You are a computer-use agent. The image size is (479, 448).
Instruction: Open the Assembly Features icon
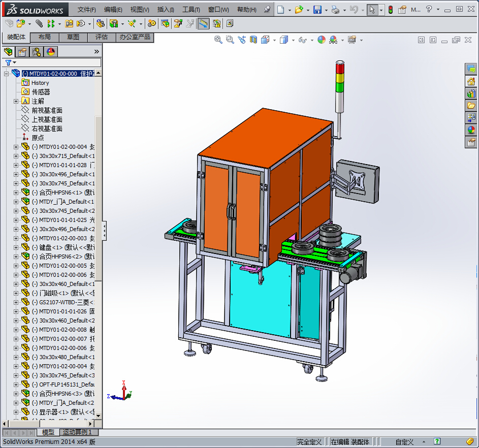coord(114,23)
